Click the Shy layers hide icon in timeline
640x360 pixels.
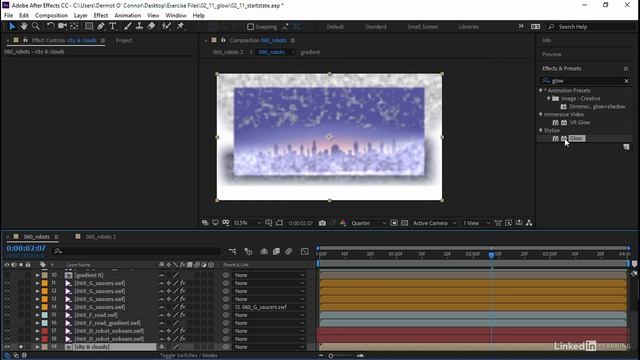(x=264, y=251)
